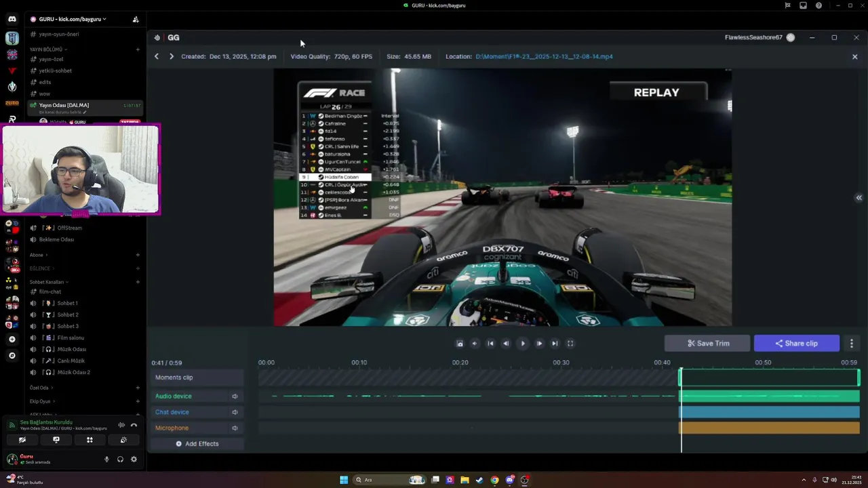Deafen Discord headphones

pyautogui.click(x=120, y=460)
